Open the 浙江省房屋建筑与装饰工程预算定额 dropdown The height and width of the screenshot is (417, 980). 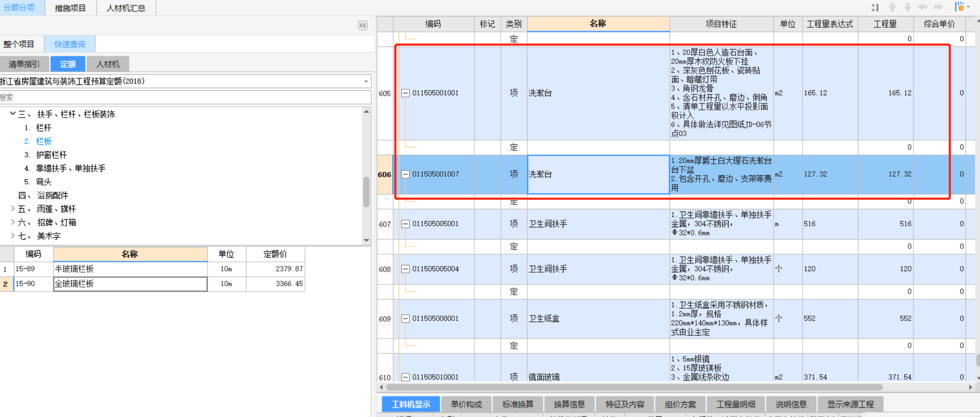pos(366,81)
